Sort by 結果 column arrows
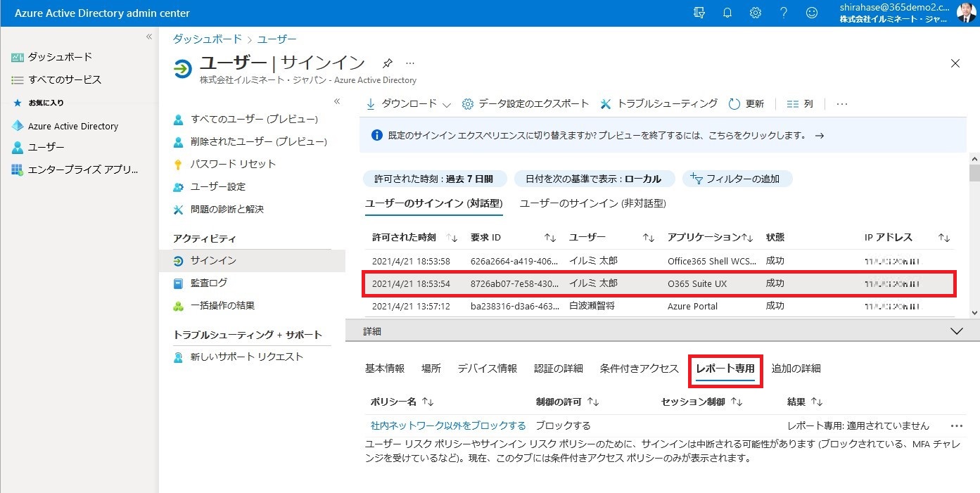The width and height of the screenshot is (980, 493). point(817,402)
